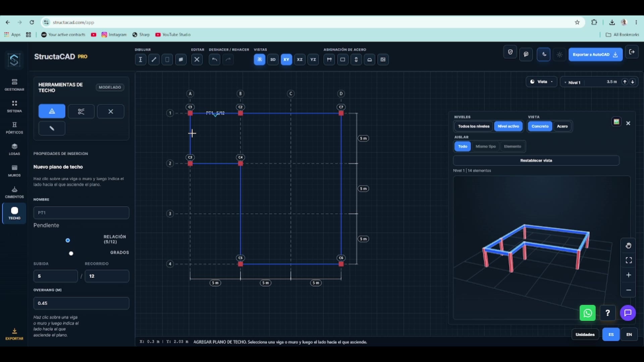Select the slab draw tool
Screen dimensions: 644x362
181,60
